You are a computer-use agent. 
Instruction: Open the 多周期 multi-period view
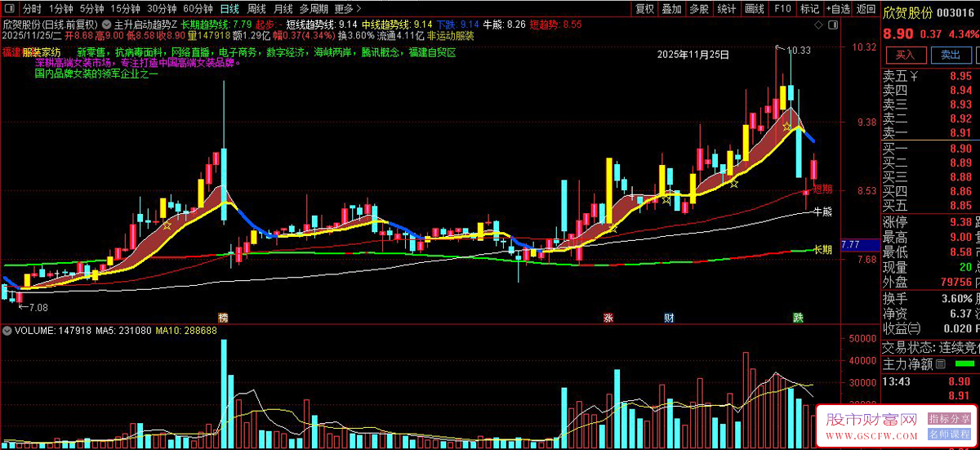click(313, 9)
